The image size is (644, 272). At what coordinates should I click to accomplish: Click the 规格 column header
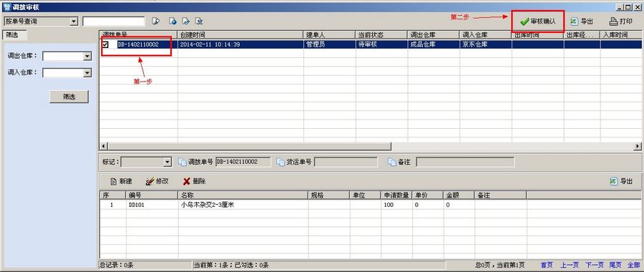point(329,195)
